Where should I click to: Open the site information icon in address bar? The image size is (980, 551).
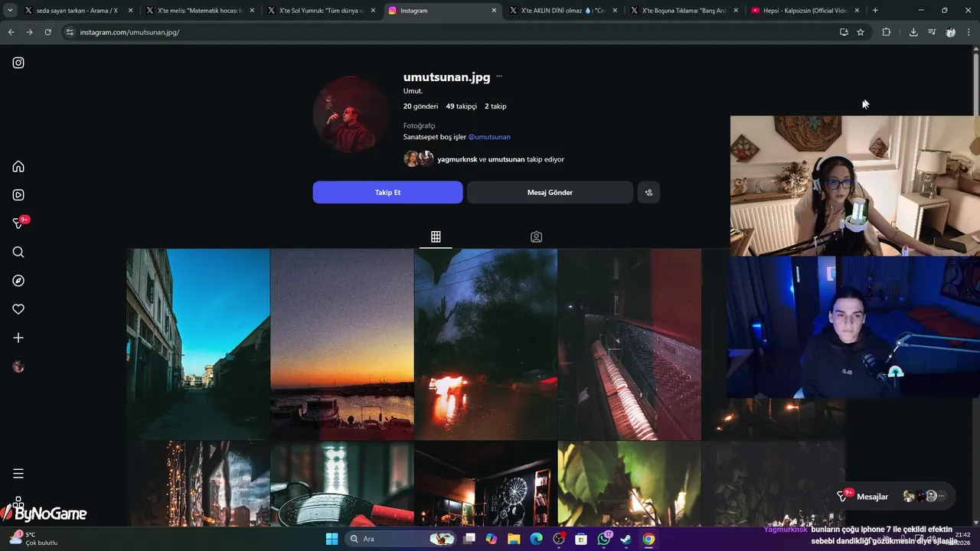(70, 32)
